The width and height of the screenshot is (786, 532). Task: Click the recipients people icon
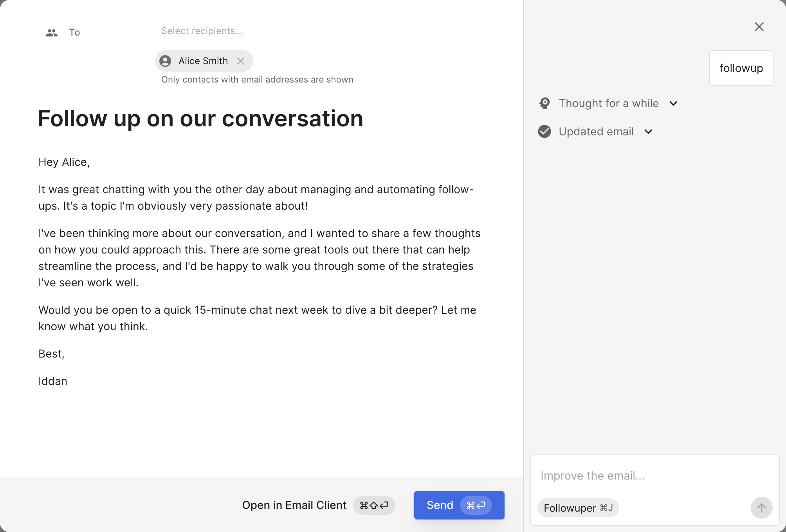coord(52,33)
